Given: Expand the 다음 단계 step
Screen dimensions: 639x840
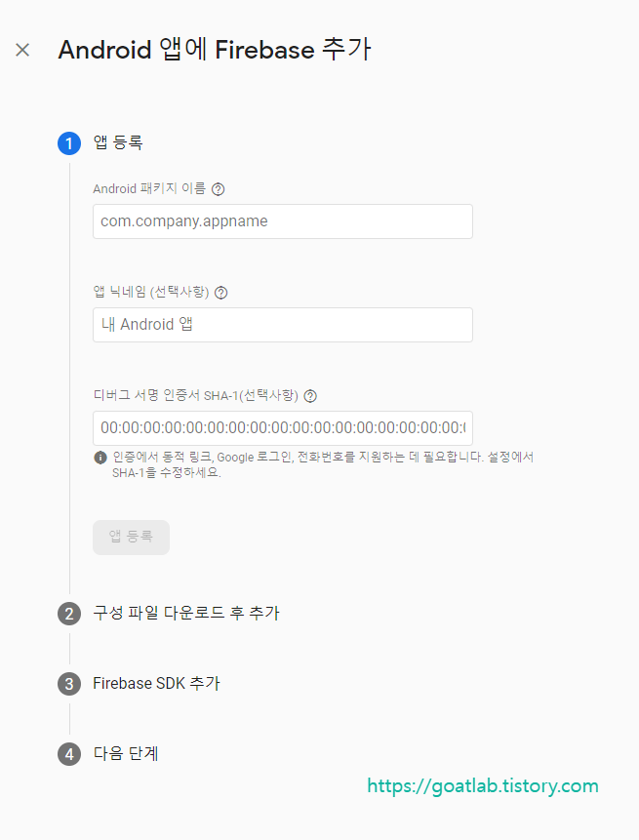Looking at the screenshot, I should click(126, 753).
